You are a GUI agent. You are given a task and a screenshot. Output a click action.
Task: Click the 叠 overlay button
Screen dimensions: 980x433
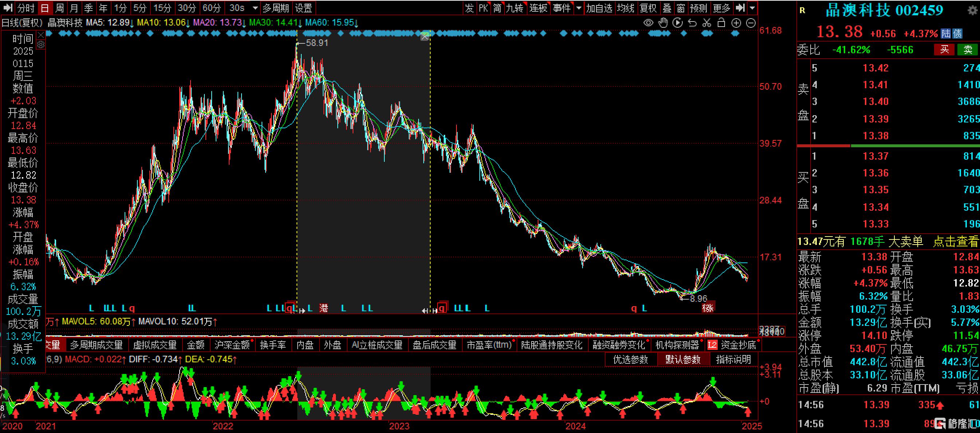[667, 8]
